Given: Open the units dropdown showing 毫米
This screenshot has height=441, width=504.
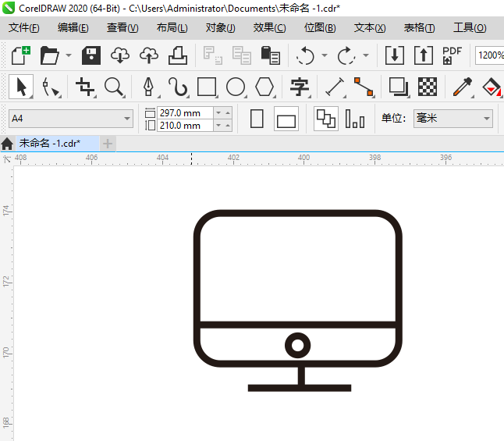Looking at the screenshot, I should tap(453, 119).
